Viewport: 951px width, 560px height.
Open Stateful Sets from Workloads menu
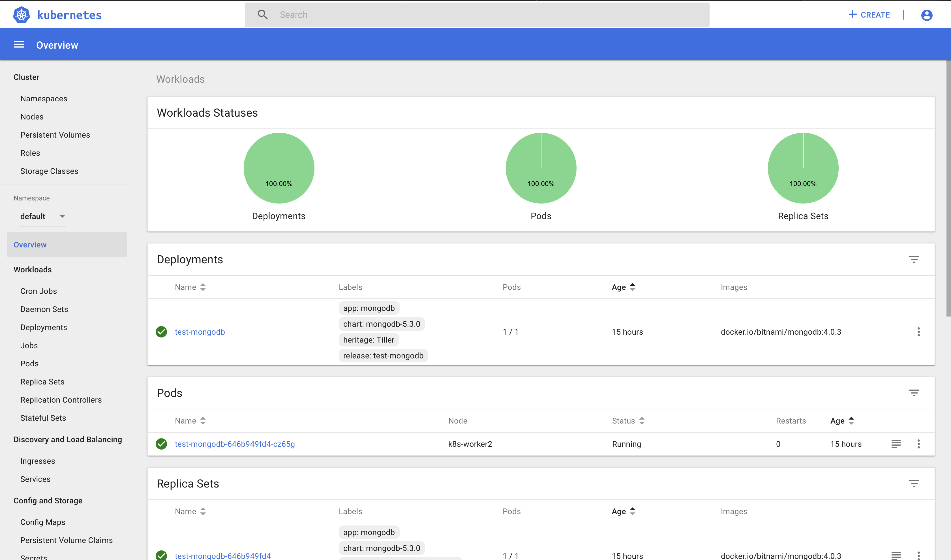click(43, 418)
